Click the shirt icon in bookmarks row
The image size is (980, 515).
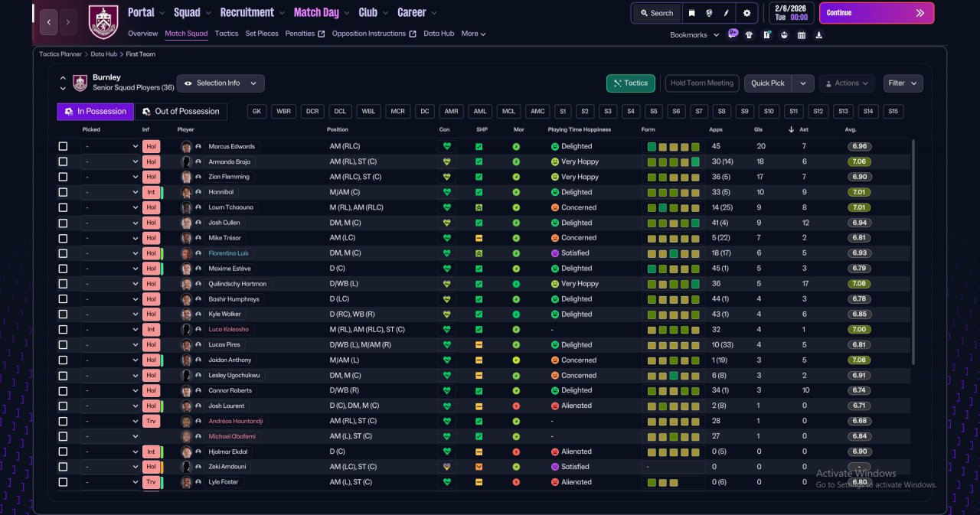point(749,34)
